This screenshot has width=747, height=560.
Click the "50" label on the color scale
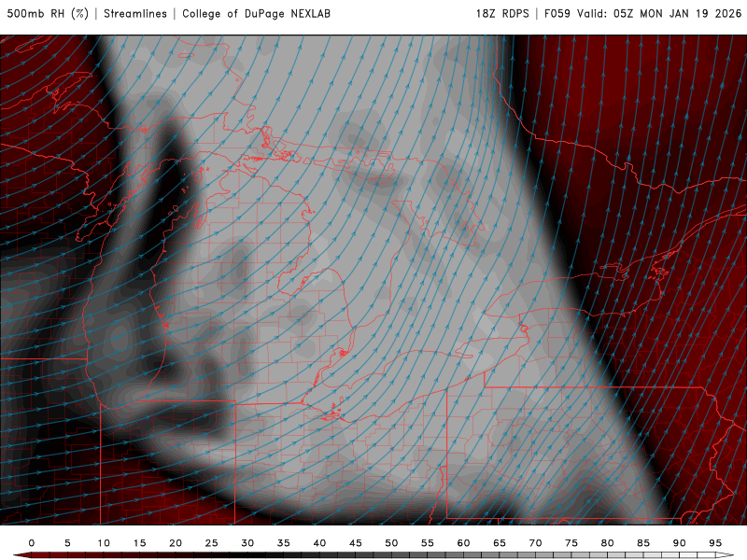point(391,543)
